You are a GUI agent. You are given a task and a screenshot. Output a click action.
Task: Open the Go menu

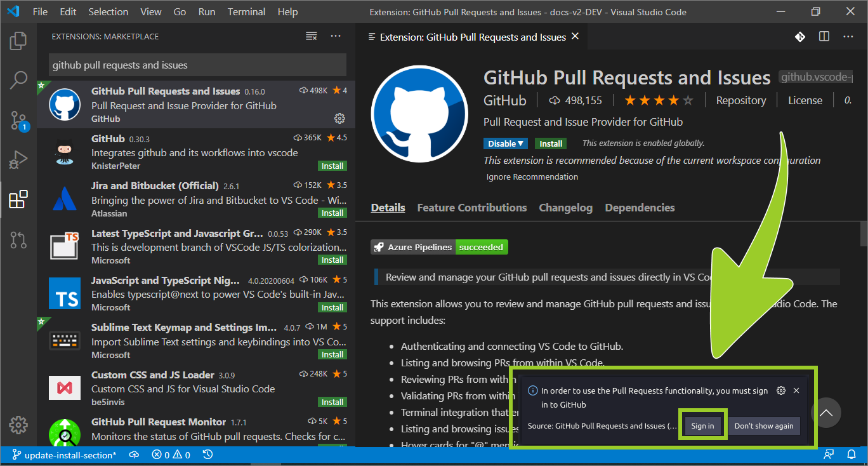tap(180, 11)
